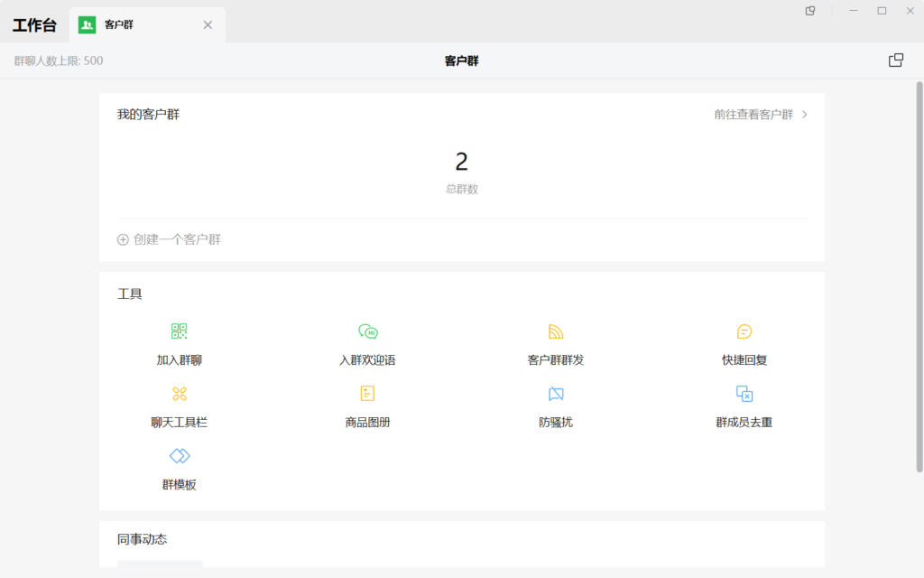Viewport: 924px width, 578px height.
Task: Click the 客户群群发 broadcast icon
Action: 556,331
